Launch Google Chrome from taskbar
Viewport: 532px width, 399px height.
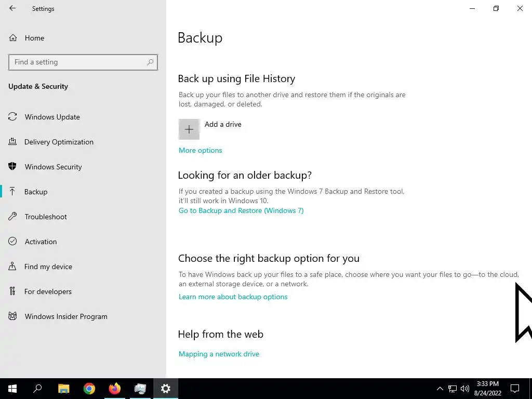click(x=89, y=389)
